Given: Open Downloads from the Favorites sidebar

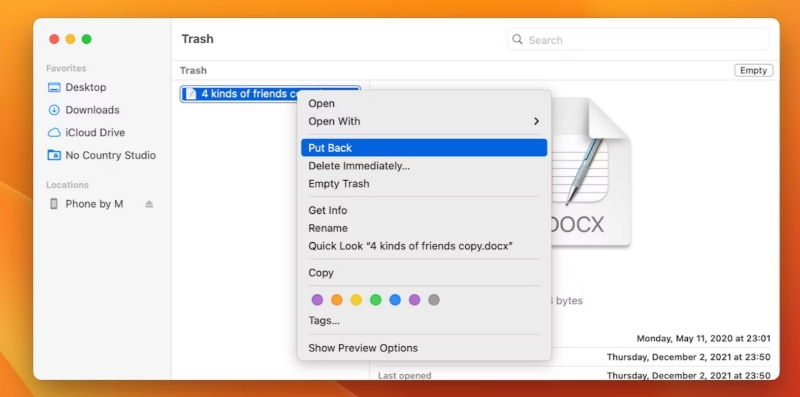Looking at the screenshot, I should pyautogui.click(x=92, y=110).
